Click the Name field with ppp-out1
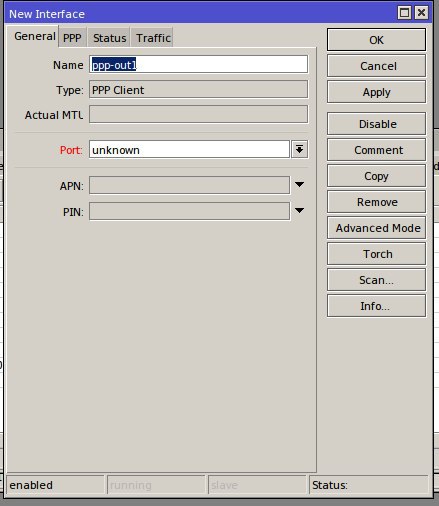Image resolution: width=439 pixels, height=506 pixels. tap(198, 64)
